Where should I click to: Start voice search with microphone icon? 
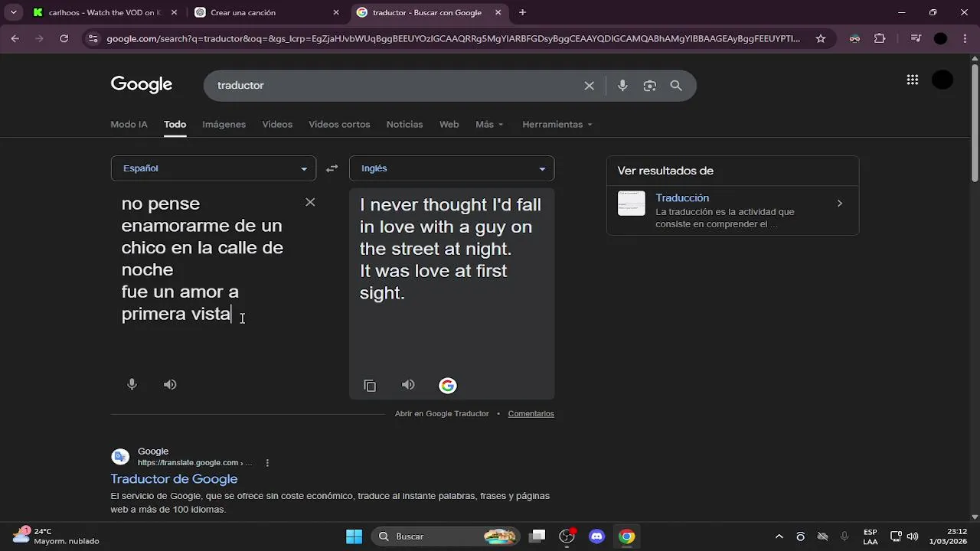pyautogui.click(x=622, y=86)
